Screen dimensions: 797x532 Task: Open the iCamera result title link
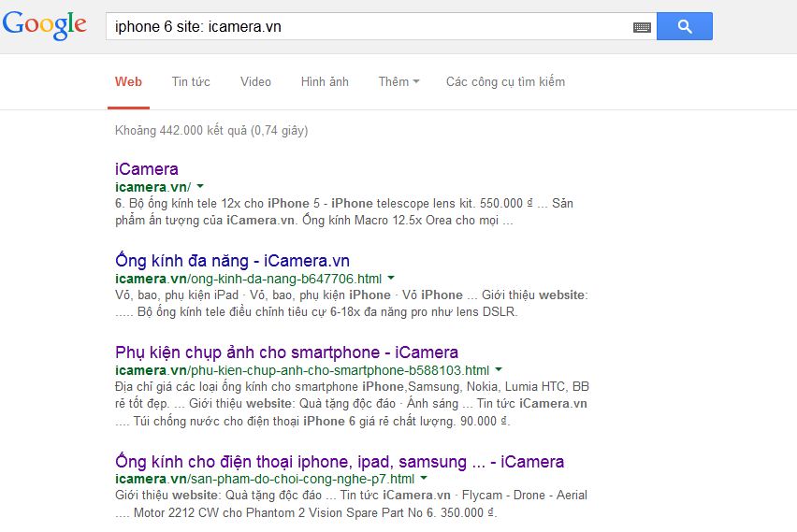[146, 168]
